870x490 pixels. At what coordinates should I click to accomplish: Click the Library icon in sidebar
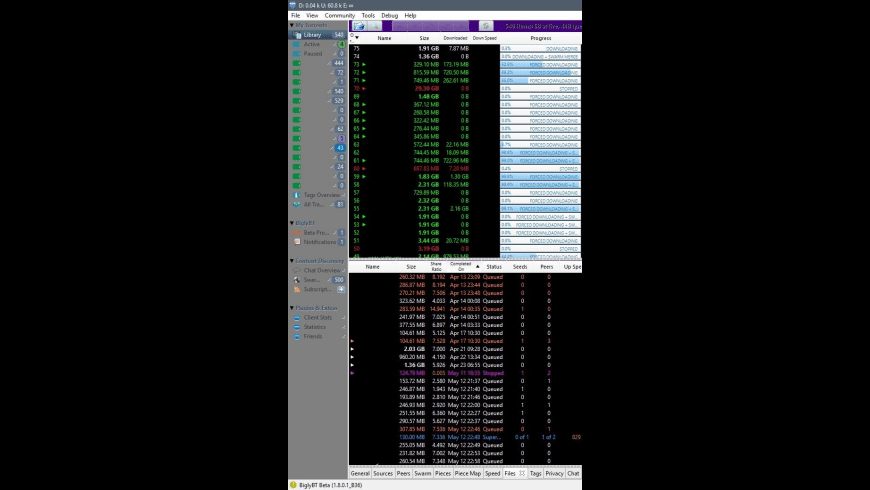297,34
